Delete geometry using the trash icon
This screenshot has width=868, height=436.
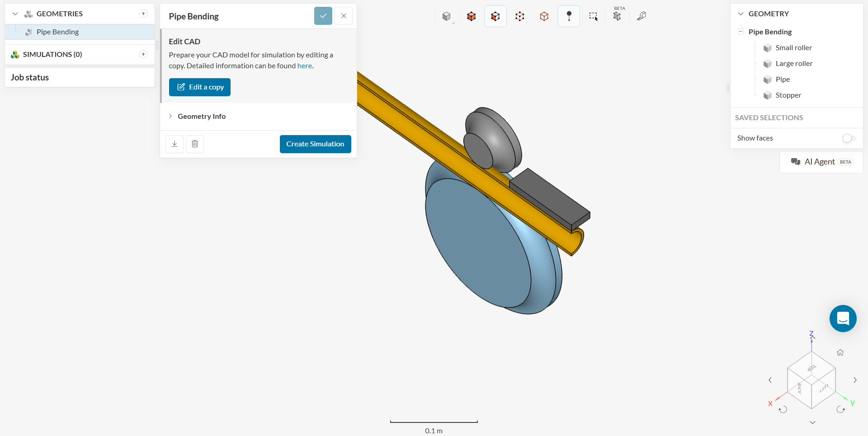[195, 144]
